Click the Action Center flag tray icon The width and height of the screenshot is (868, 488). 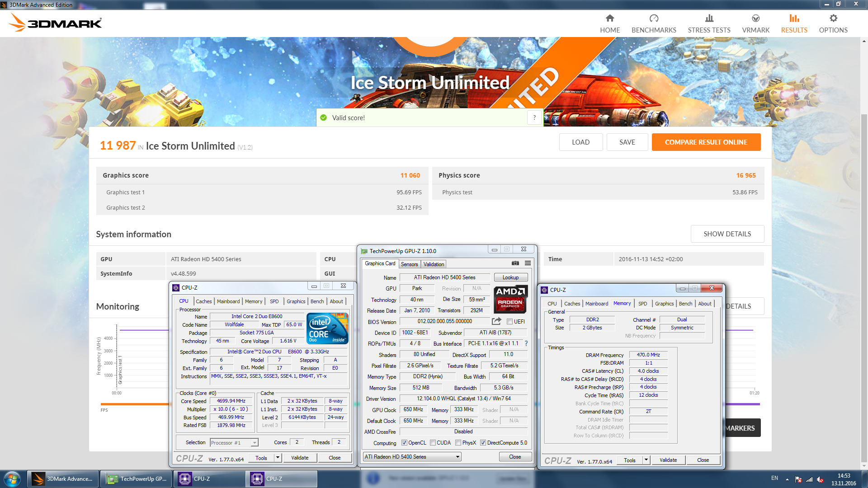(798, 479)
